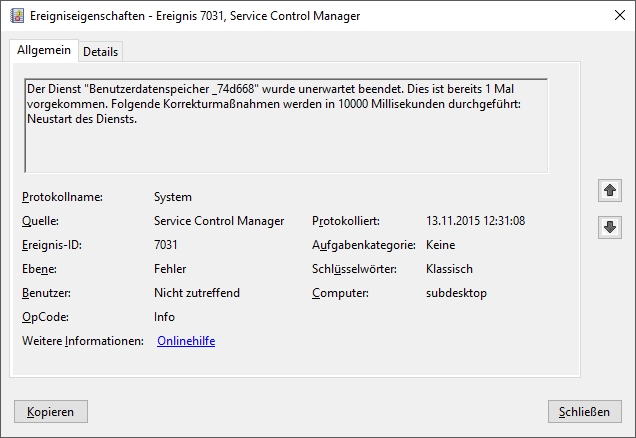This screenshot has width=636, height=438.
Task: Click the Ereignis-ID value 7031
Action: (167, 245)
